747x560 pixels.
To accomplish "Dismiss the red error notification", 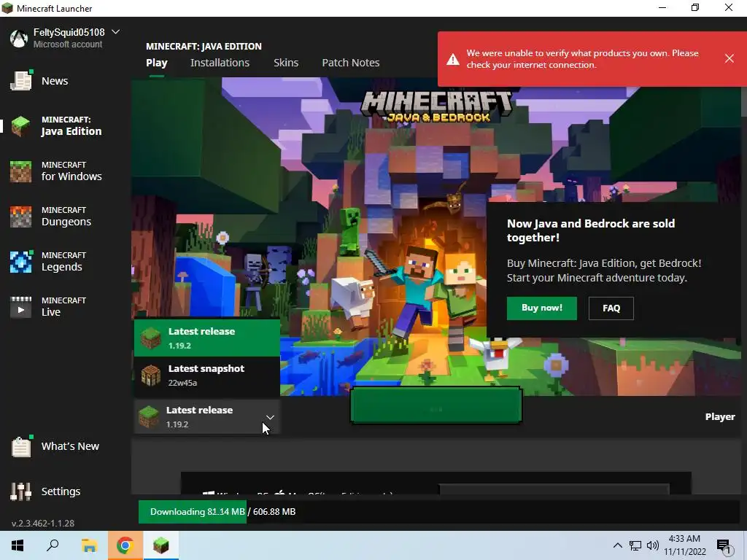I will point(729,58).
